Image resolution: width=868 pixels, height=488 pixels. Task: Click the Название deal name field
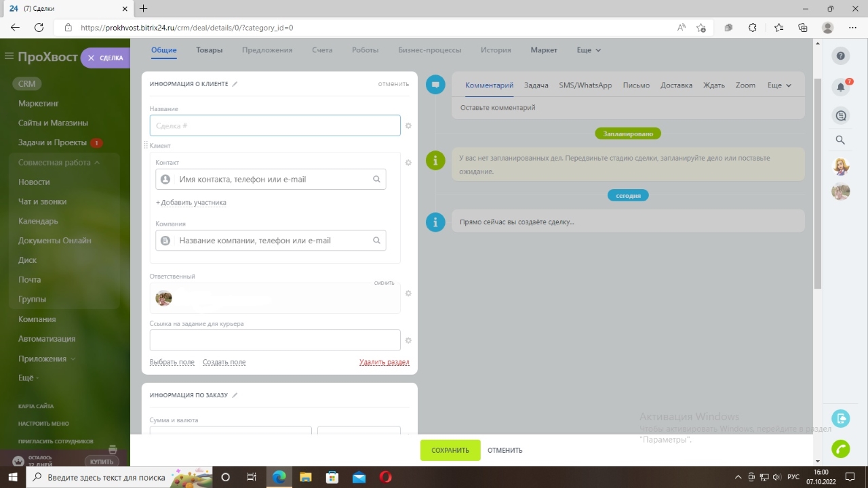275,125
